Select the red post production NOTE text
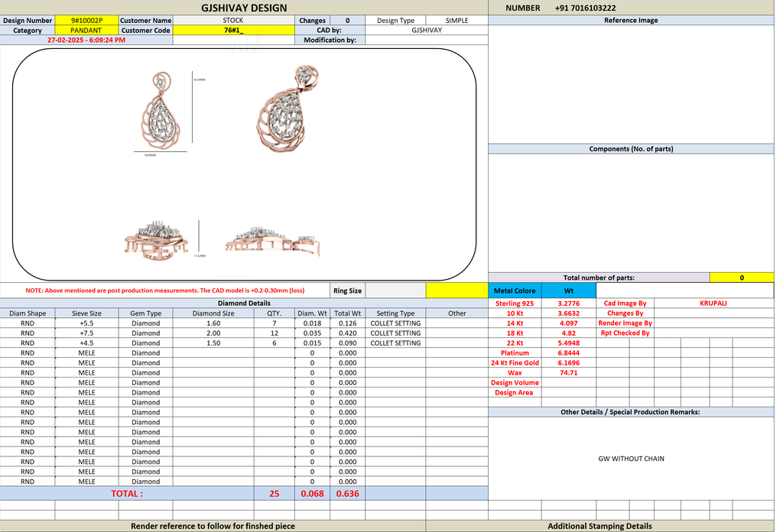 (x=165, y=290)
